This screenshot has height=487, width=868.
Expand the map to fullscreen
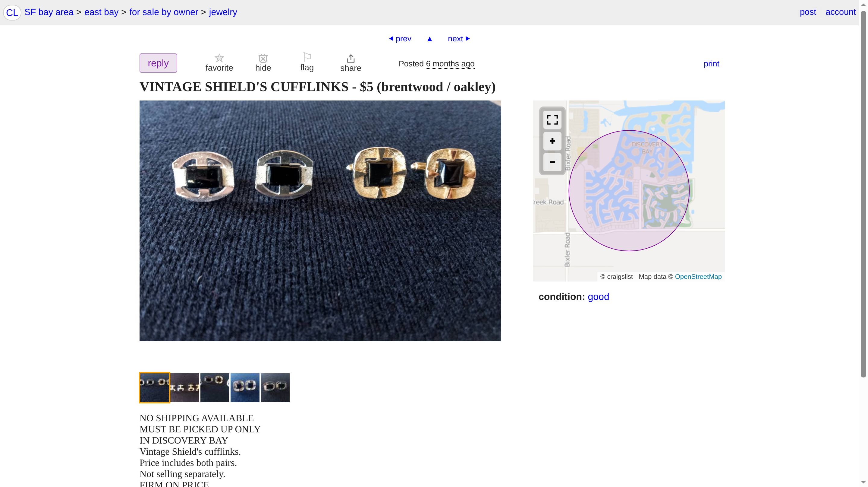coord(552,120)
